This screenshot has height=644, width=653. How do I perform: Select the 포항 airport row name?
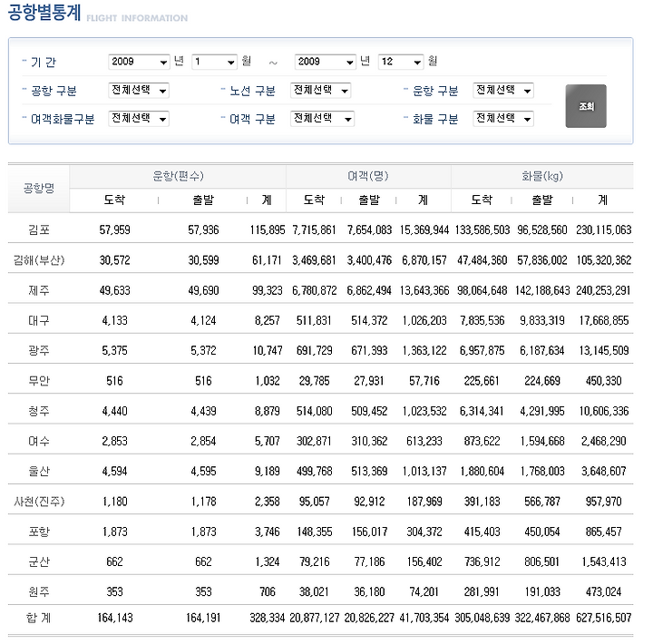click(39, 532)
